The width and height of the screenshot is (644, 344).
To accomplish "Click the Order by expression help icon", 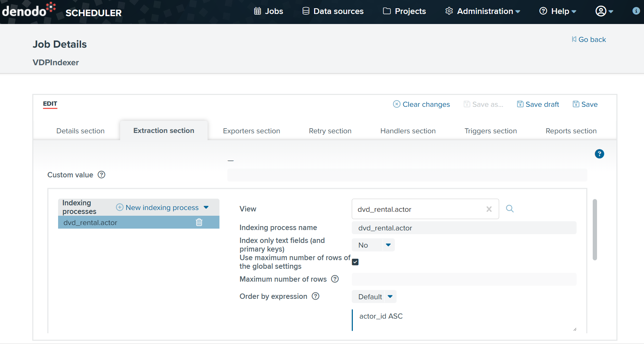I will click(316, 296).
